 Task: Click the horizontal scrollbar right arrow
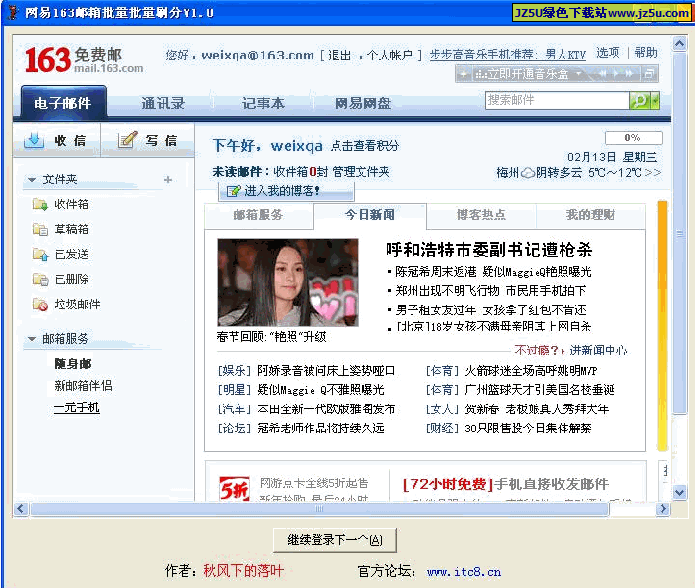point(663,509)
